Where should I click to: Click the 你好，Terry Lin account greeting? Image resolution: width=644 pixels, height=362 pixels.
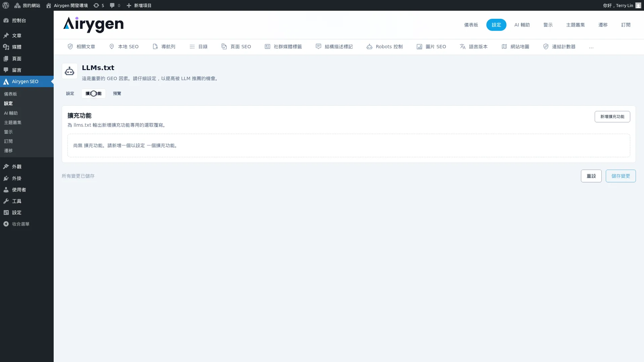(x=618, y=5)
